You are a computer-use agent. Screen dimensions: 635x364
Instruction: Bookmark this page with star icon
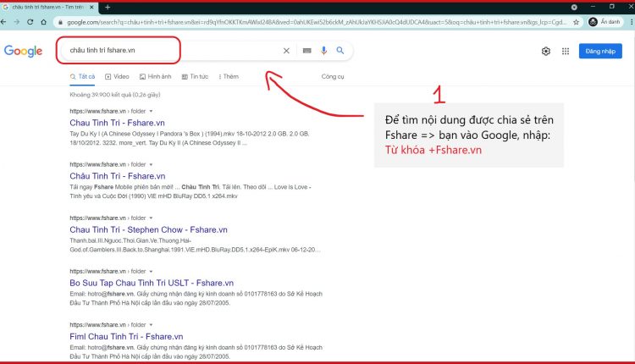tap(576, 22)
